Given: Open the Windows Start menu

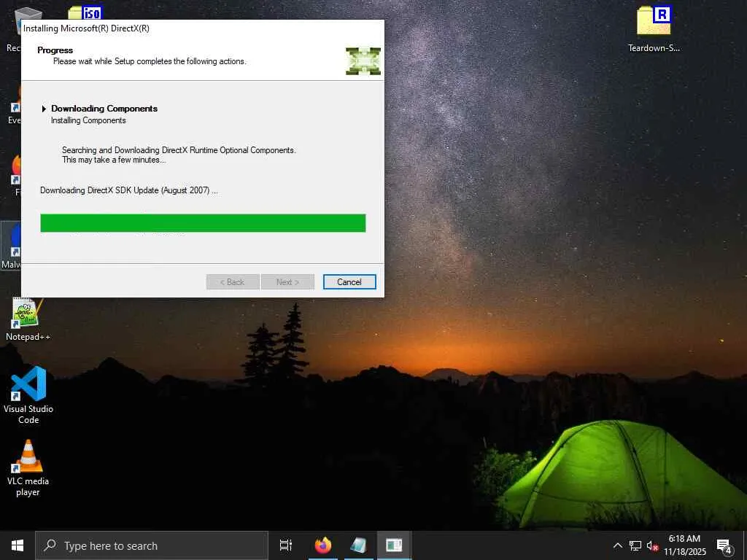Looking at the screenshot, I should tap(18, 545).
